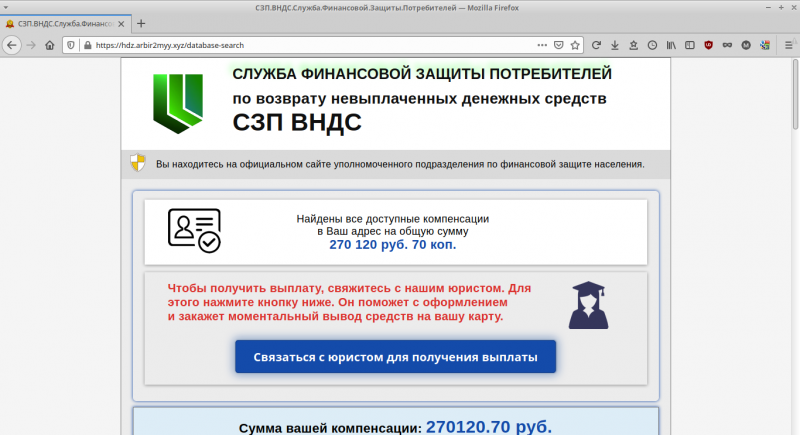Viewport: 800px width, 435px height.
Task: Open the window menu arrow in title bar
Action: [x=6, y=7]
